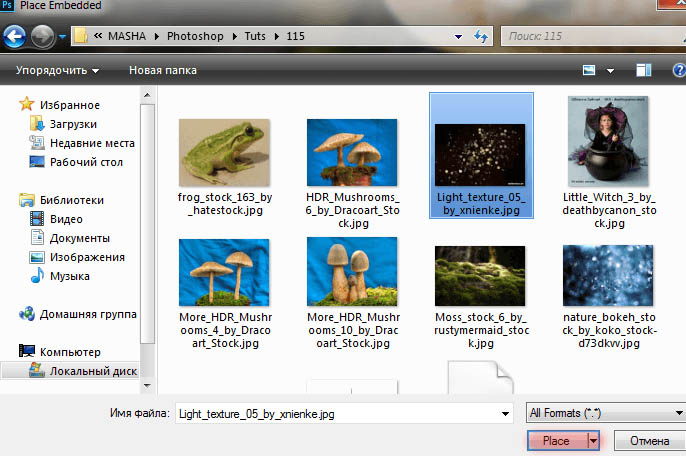Expand the address bar history dropdown
Image resolution: width=686 pixels, height=456 pixels.
(458, 36)
